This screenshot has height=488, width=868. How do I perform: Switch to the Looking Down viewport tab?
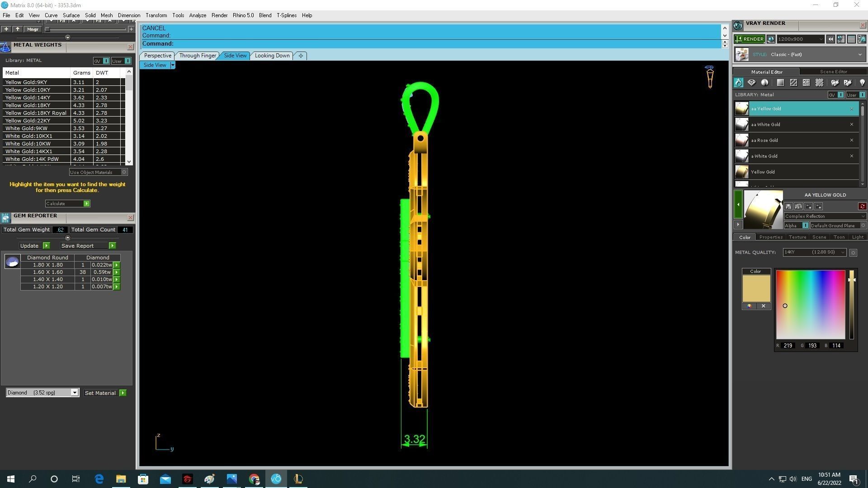[x=272, y=56]
